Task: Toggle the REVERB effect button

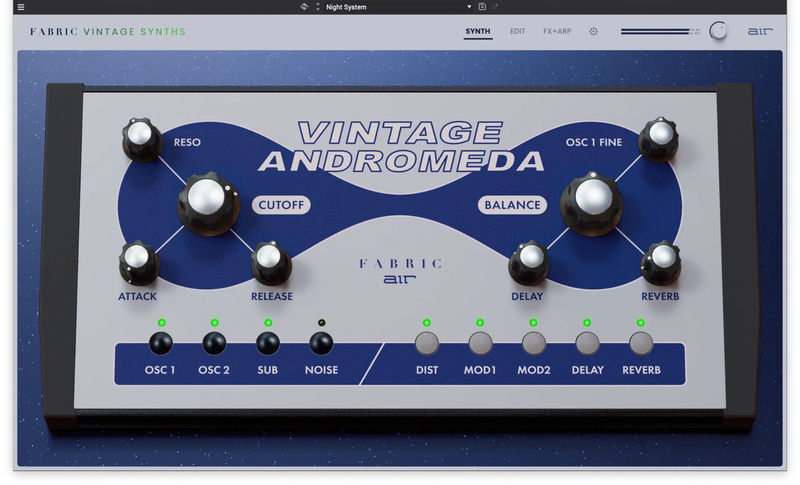Action: coord(641,343)
